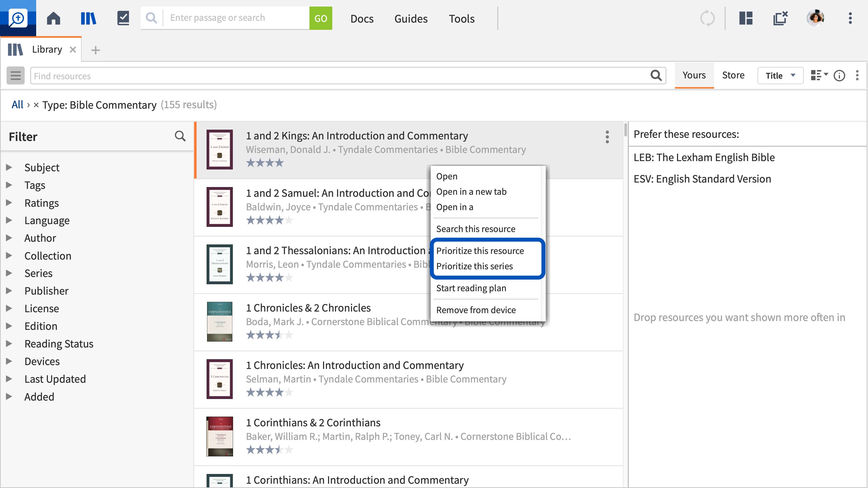Image resolution: width=868 pixels, height=488 pixels.
Task: Expand the Added filter
Action: [9, 396]
